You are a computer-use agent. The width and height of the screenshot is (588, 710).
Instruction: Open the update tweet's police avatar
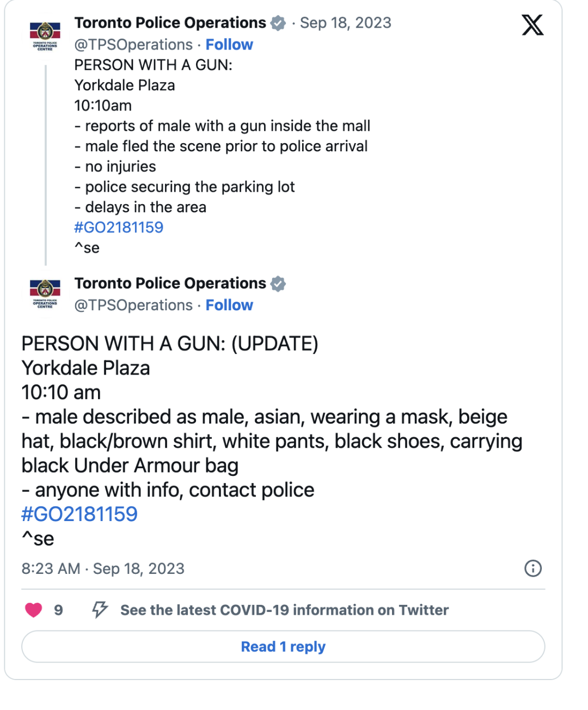[x=45, y=294]
